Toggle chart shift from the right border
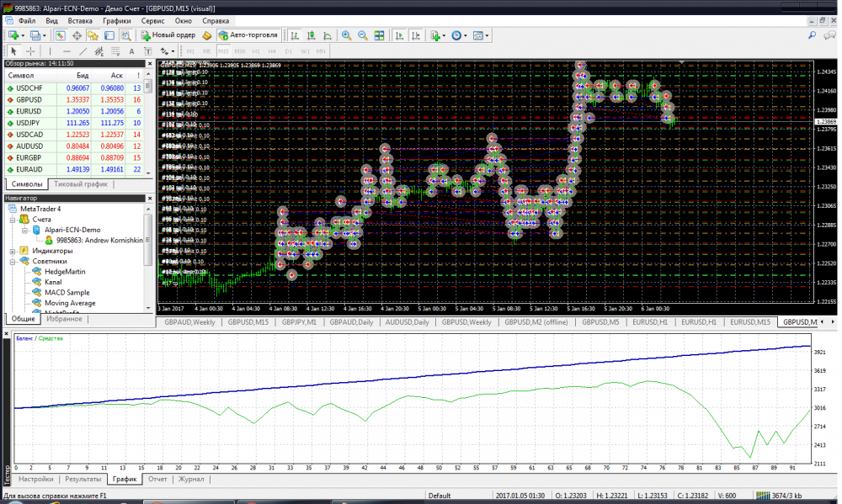 (416, 35)
